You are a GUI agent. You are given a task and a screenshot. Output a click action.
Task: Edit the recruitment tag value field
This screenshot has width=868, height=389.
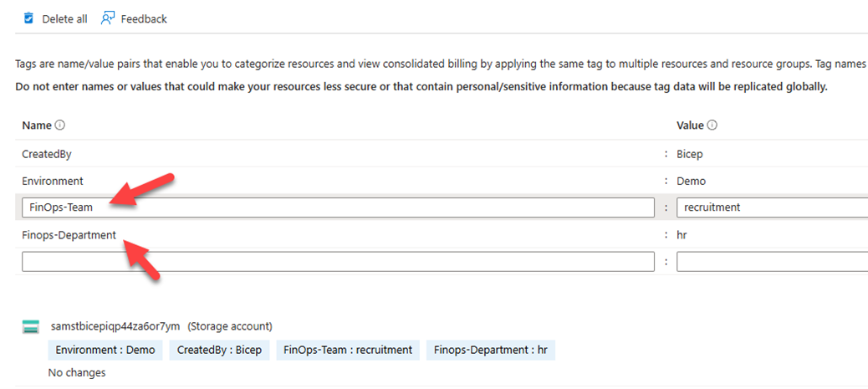tap(771, 207)
